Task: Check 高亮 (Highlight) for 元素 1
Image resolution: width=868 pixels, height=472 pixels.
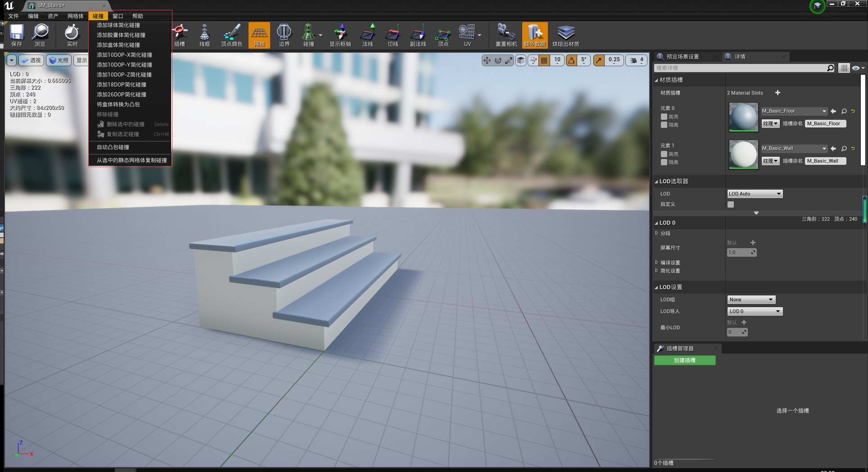Action: 664,154
